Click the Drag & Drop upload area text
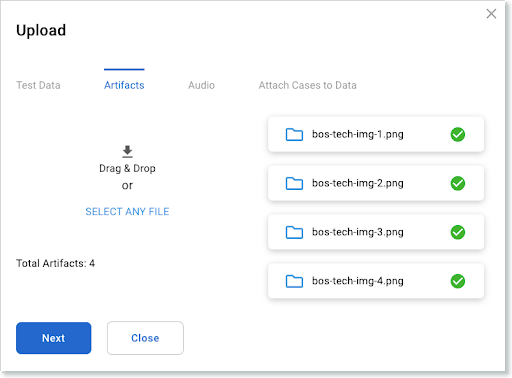 click(x=127, y=168)
